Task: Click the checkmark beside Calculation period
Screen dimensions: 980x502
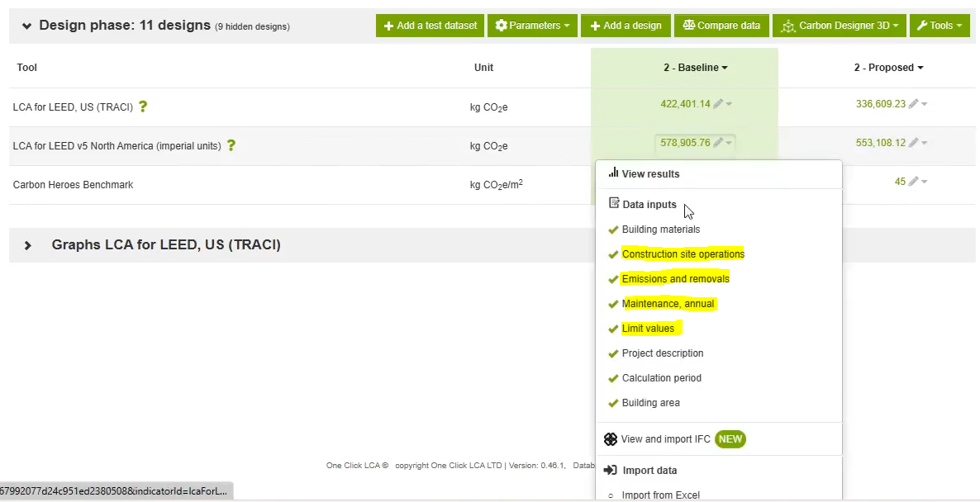Action: pyautogui.click(x=613, y=378)
